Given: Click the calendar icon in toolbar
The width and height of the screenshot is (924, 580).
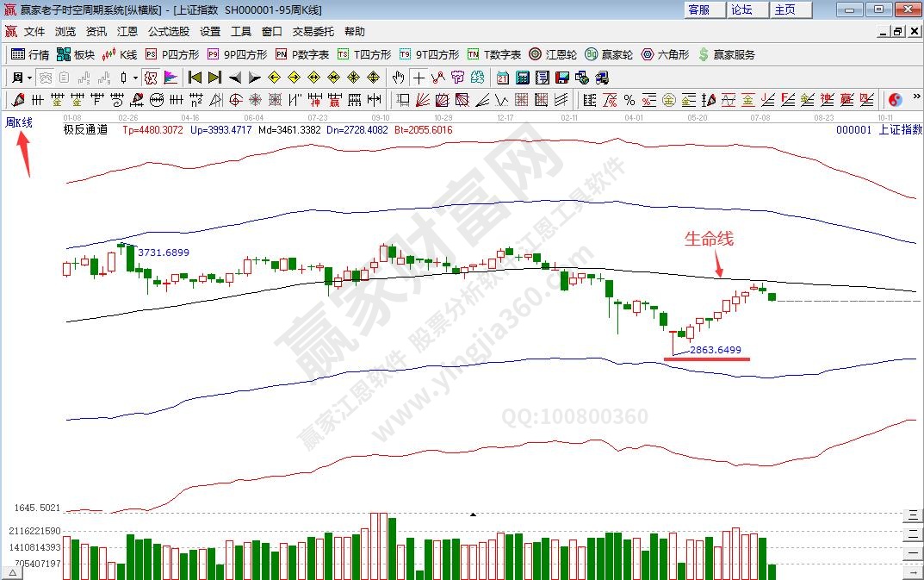Looking at the screenshot, I should pyautogui.click(x=503, y=77).
